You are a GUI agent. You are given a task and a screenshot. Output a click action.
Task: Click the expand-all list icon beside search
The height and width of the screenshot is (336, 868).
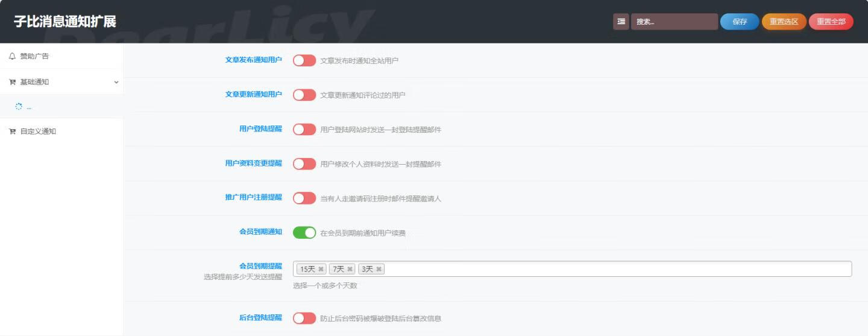621,22
